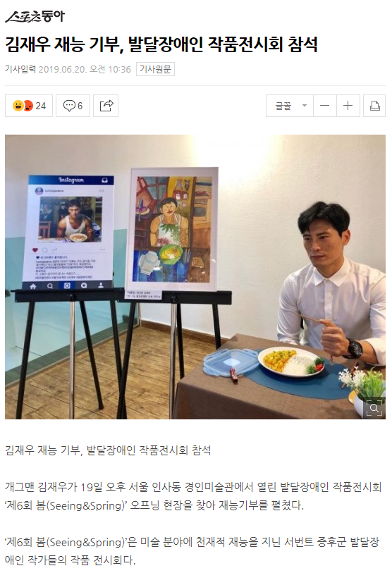Open the comments bubble showing 6
392x573 pixels.
coord(73,106)
